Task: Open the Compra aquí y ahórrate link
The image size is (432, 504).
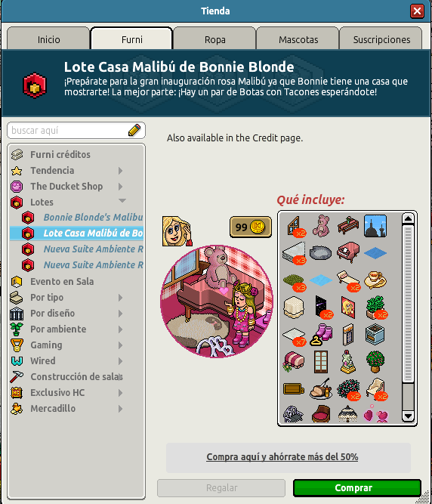Action: pyautogui.click(x=282, y=456)
